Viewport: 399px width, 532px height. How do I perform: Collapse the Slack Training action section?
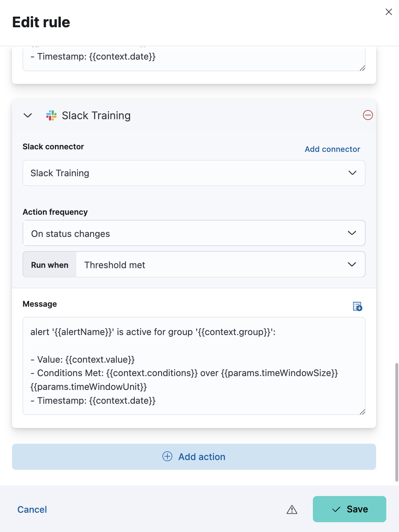point(28,116)
